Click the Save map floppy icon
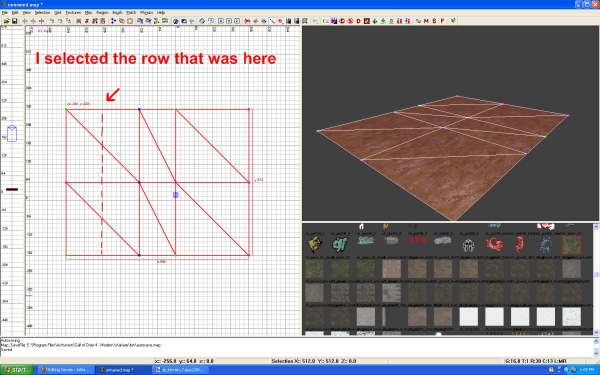 point(14,21)
